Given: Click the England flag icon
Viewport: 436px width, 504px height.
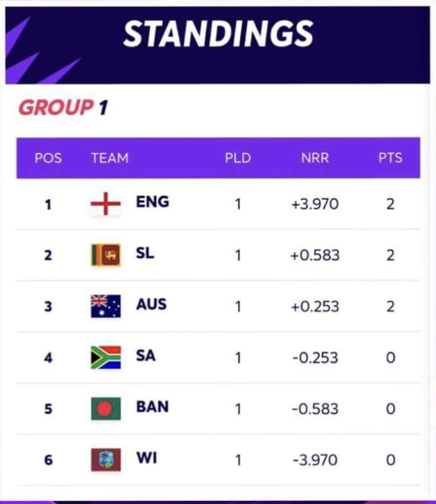Looking at the screenshot, I should click(x=105, y=204).
